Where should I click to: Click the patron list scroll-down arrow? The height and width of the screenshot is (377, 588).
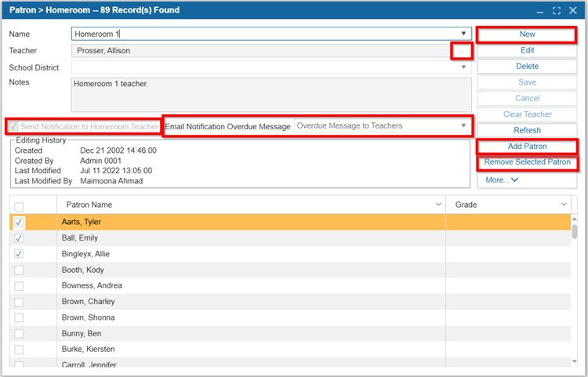tap(574, 361)
